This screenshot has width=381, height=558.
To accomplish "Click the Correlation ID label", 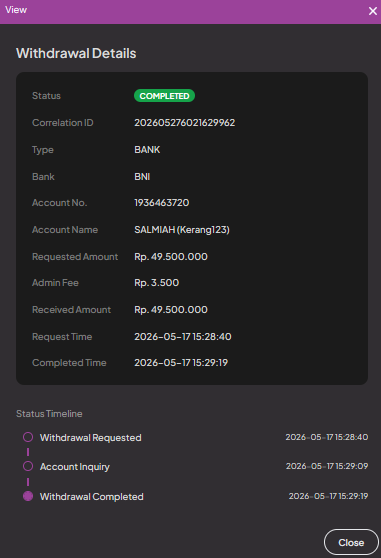I will (63, 122).
